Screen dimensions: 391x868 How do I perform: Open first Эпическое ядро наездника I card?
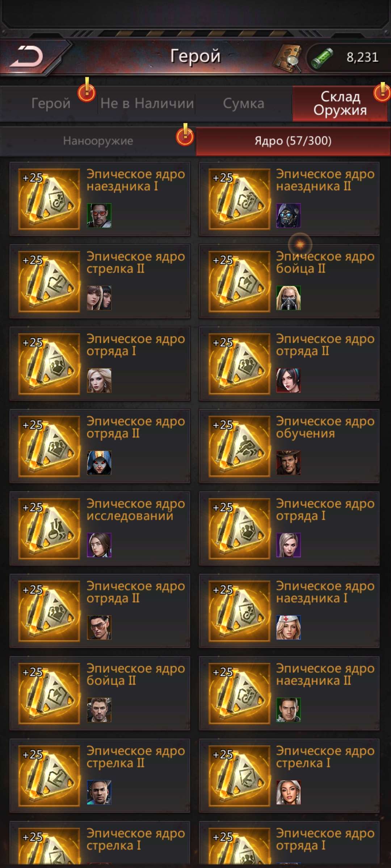pyautogui.click(x=100, y=199)
